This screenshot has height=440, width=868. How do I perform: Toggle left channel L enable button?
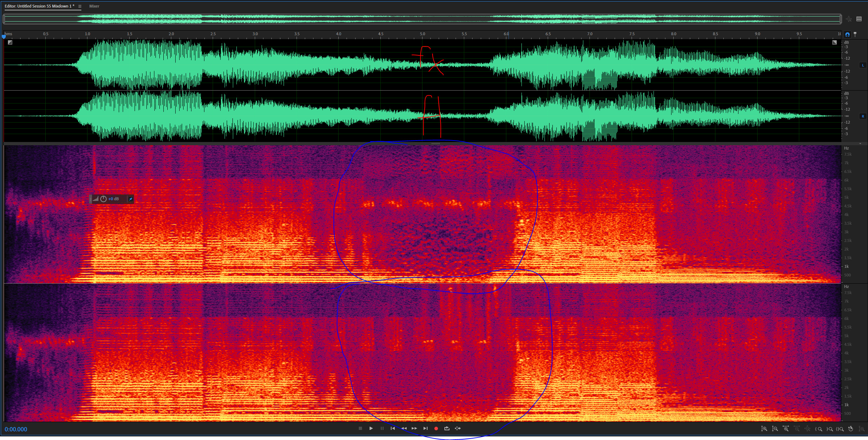863,65
